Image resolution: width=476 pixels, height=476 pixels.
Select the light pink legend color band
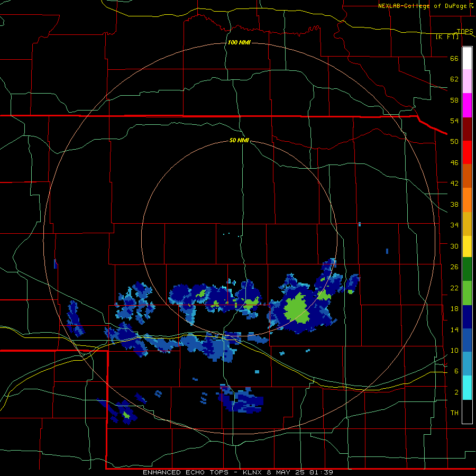click(467, 81)
